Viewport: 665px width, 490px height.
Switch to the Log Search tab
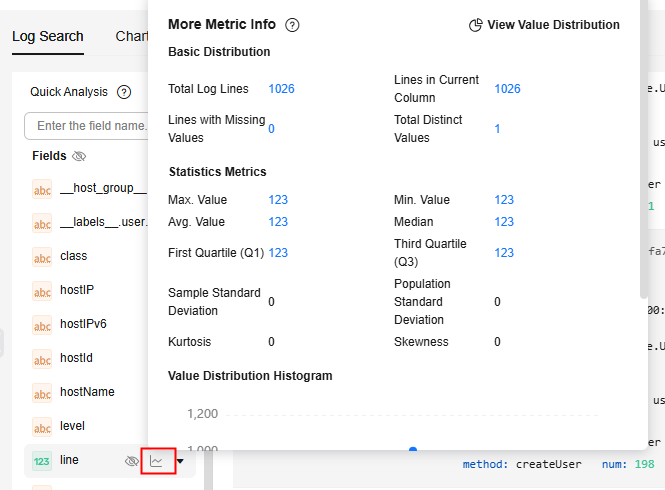point(48,37)
